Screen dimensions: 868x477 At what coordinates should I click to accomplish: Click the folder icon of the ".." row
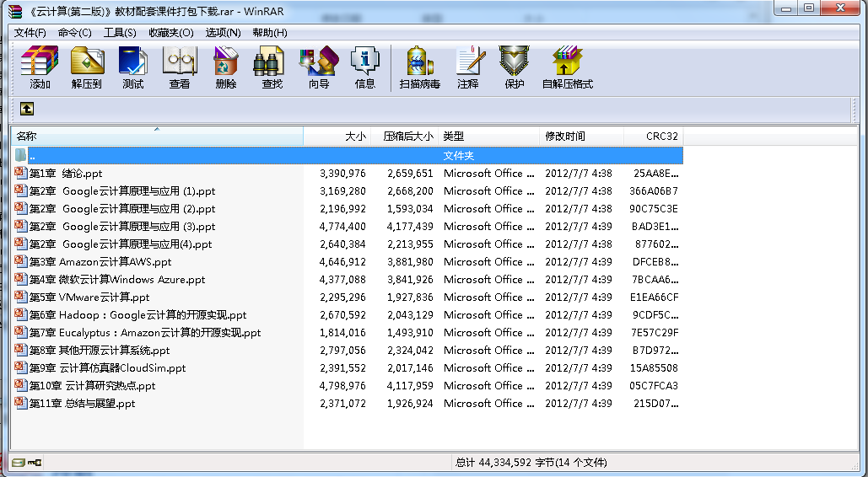click(x=21, y=156)
